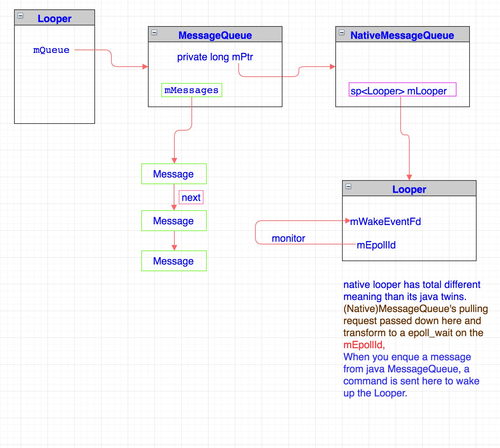Viewport: 500px width, 448px height.
Task: Select the green mMessages box
Action: tap(191, 90)
